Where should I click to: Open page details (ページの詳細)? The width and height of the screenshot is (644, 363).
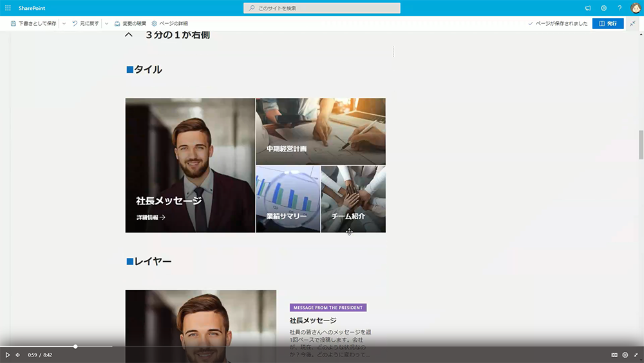[169, 23]
